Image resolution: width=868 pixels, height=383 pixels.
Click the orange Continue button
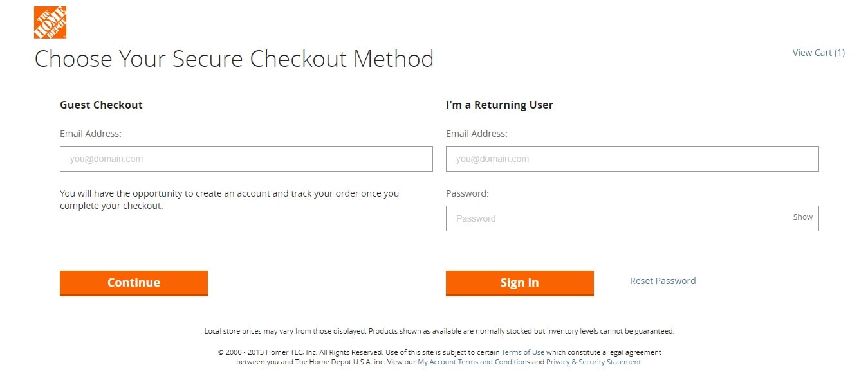(x=134, y=283)
